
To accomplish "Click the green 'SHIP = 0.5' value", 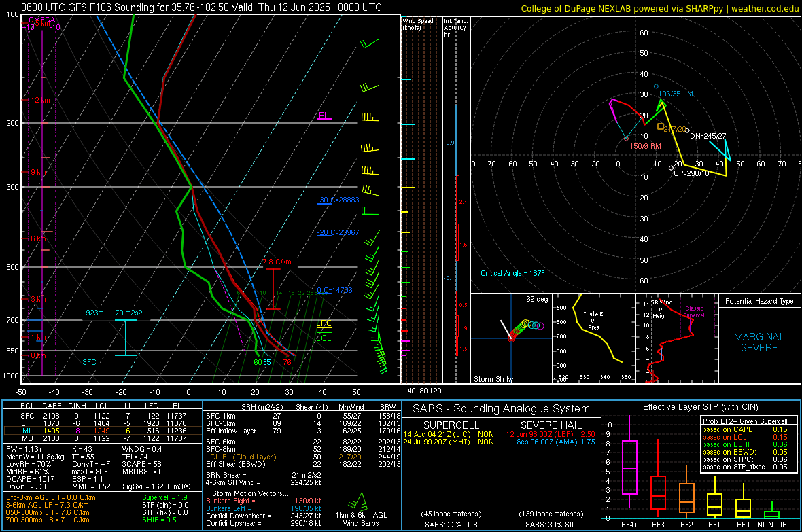I will pos(159,520).
